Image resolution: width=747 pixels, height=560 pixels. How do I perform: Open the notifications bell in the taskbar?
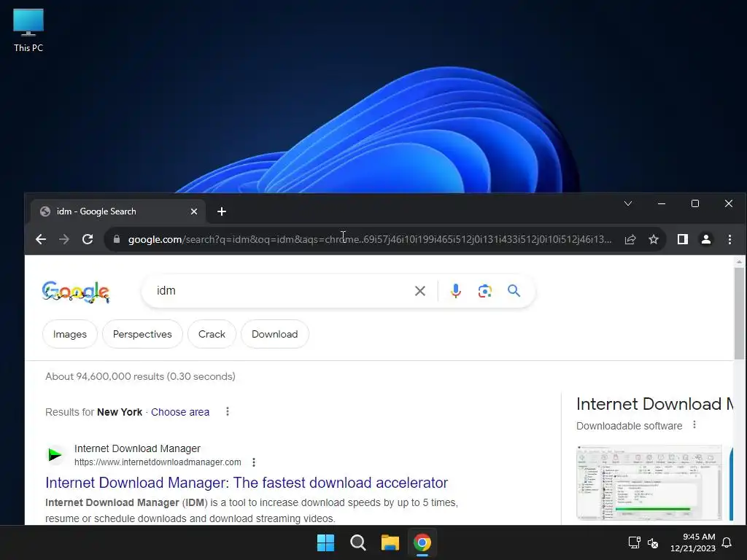click(x=727, y=542)
